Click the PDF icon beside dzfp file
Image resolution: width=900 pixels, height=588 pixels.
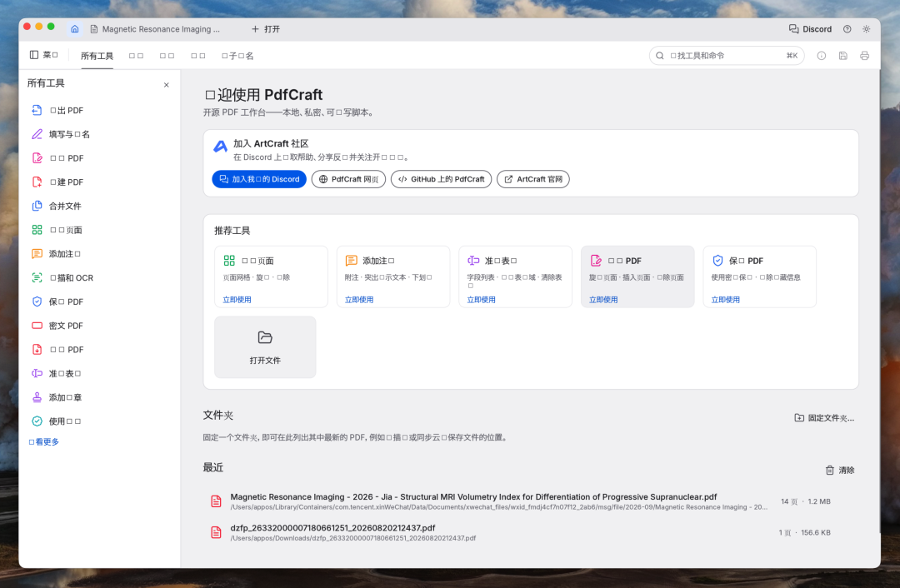click(x=216, y=532)
